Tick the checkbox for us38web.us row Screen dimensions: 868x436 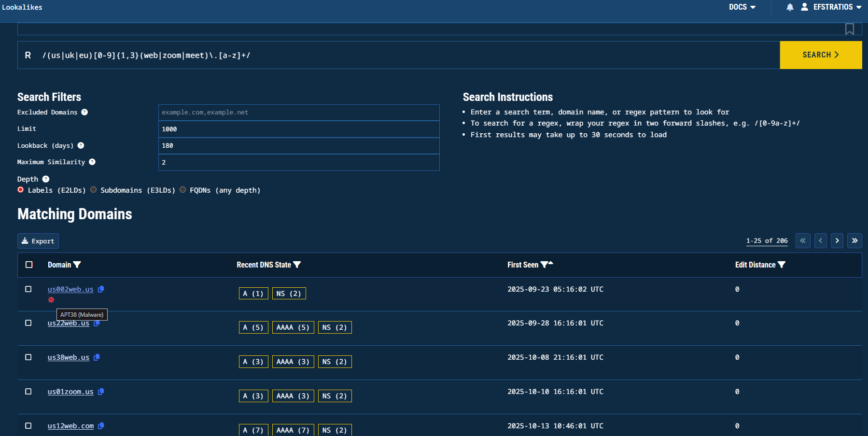pos(28,357)
